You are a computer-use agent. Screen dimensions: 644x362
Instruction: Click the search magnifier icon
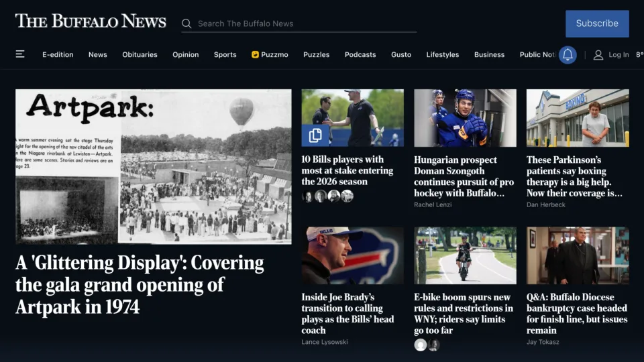(186, 24)
